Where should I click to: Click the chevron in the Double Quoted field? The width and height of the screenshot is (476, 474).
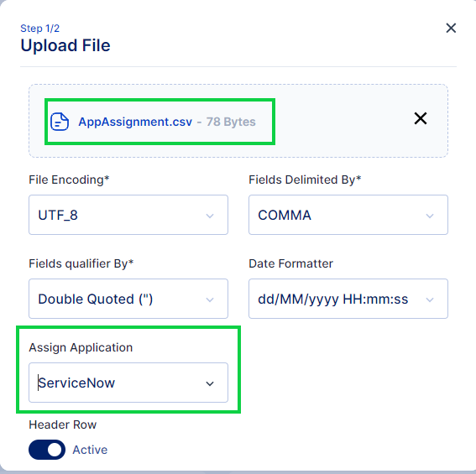pyautogui.click(x=210, y=300)
